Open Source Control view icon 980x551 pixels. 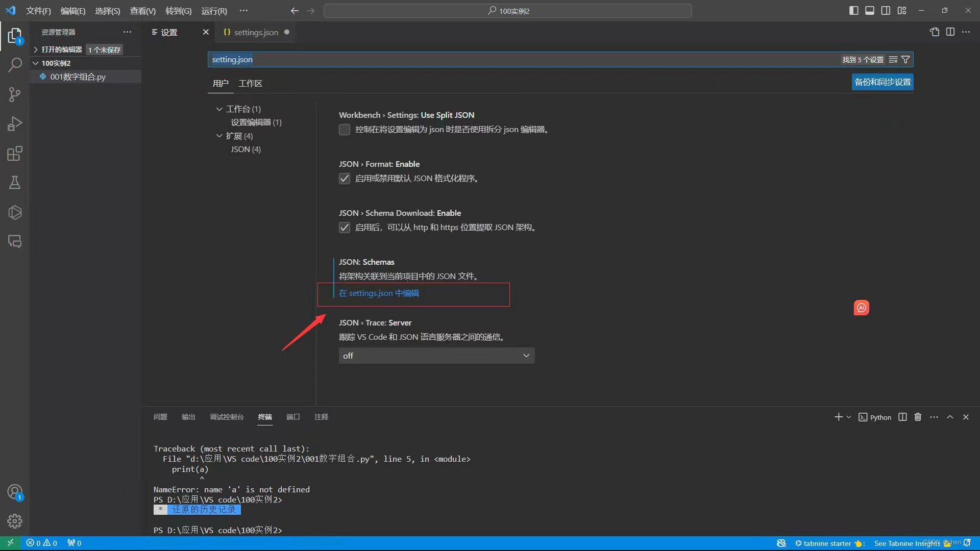click(15, 94)
